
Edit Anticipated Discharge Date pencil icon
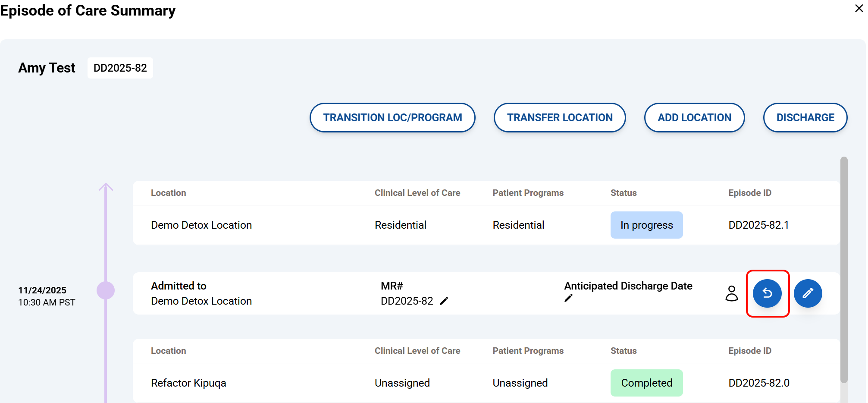[x=568, y=298]
